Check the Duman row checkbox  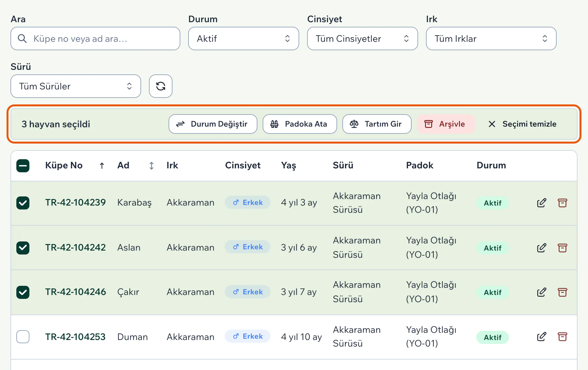23,337
